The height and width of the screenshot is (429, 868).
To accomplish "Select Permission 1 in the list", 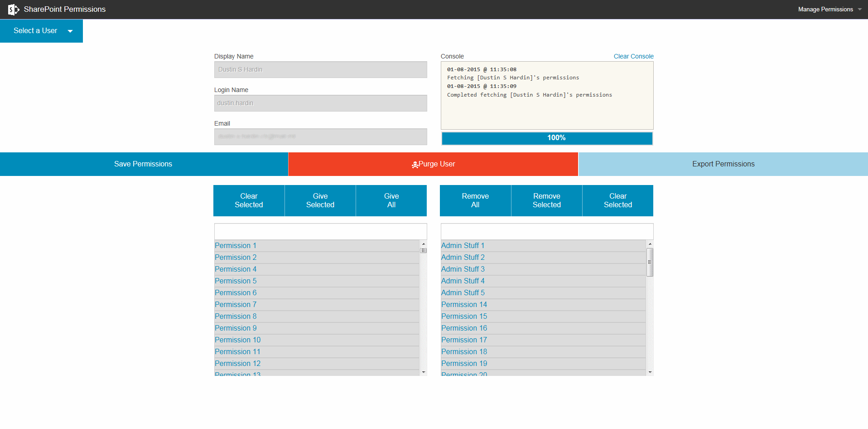I will 317,246.
